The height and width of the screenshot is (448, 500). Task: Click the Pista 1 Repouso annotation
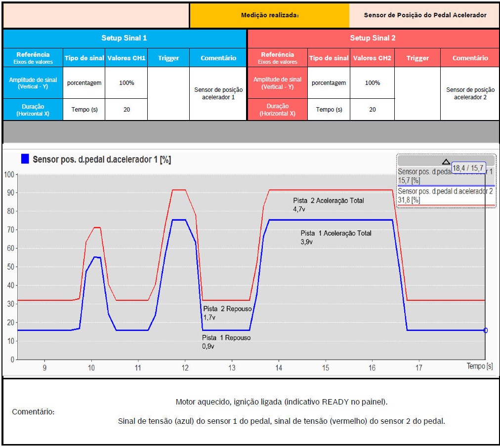point(226,342)
